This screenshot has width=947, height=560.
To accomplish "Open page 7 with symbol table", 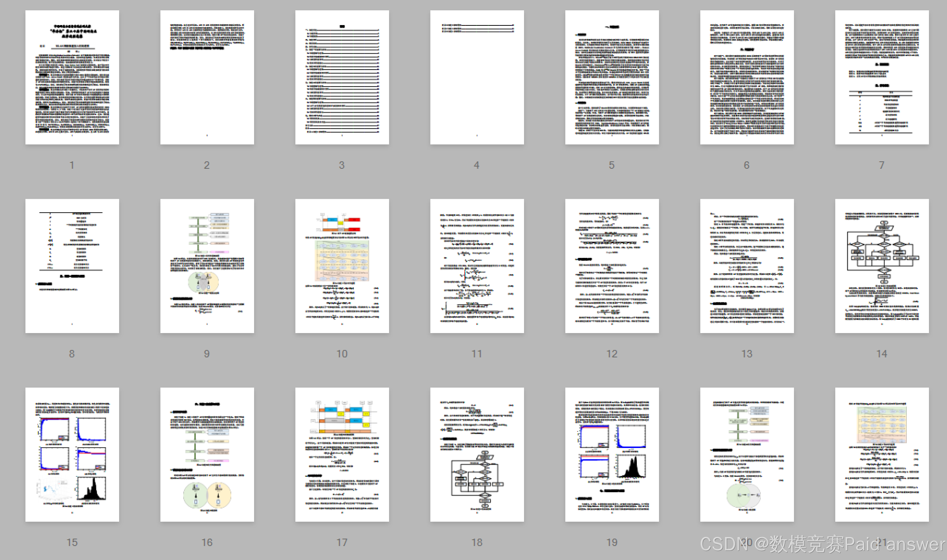I will tap(882, 77).
